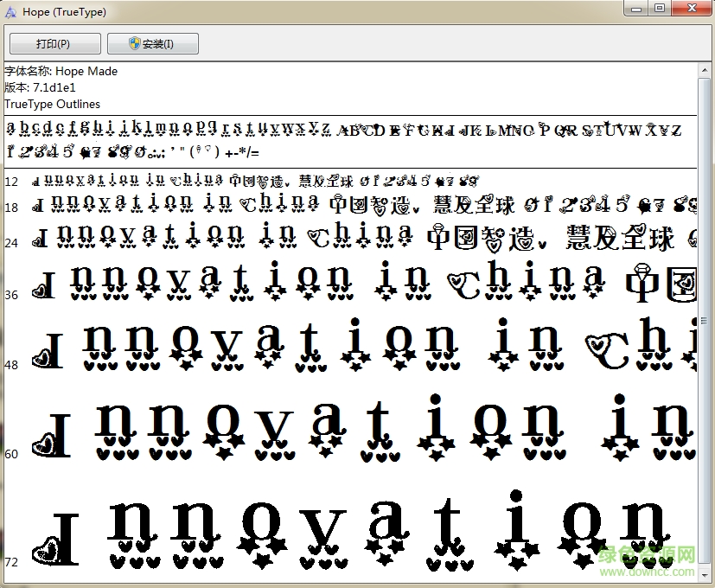Click the size 24 sample label
The height and width of the screenshot is (588, 715).
(x=11, y=243)
